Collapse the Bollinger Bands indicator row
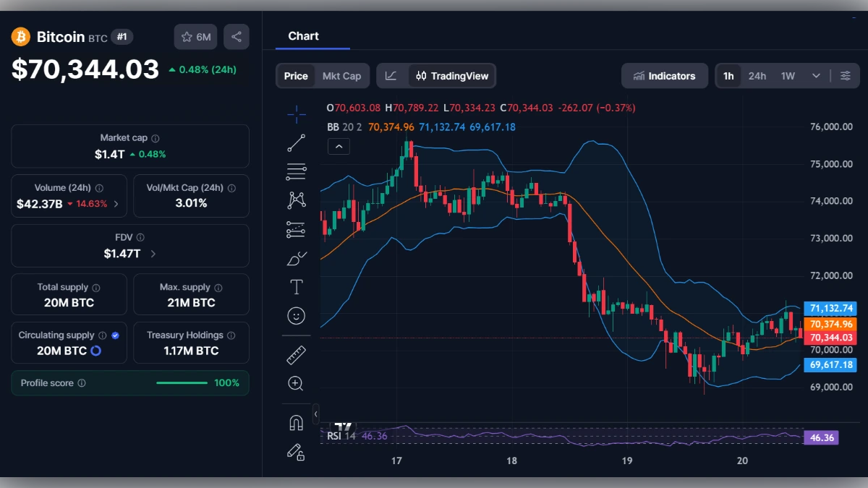The image size is (868, 488). [339, 146]
